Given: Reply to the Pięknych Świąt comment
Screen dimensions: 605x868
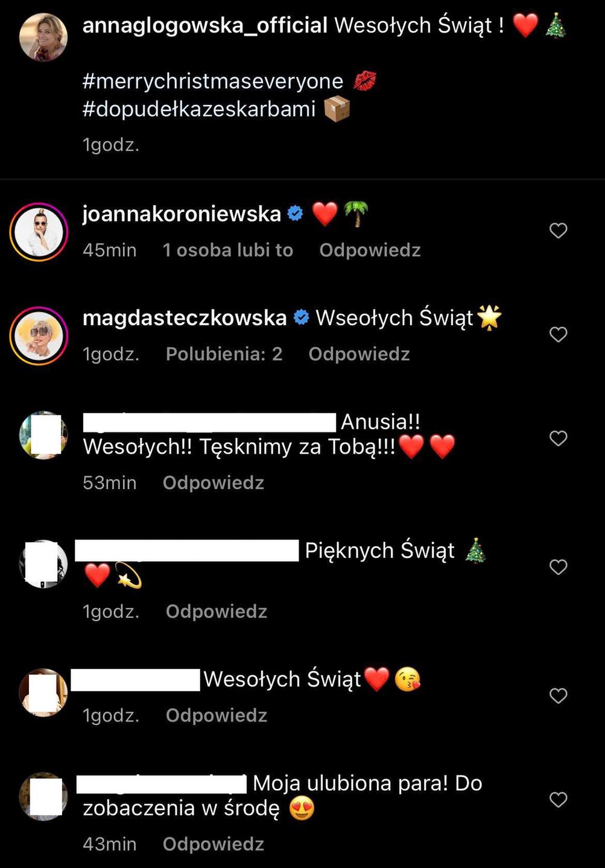Looking at the screenshot, I should pos(217,612).
